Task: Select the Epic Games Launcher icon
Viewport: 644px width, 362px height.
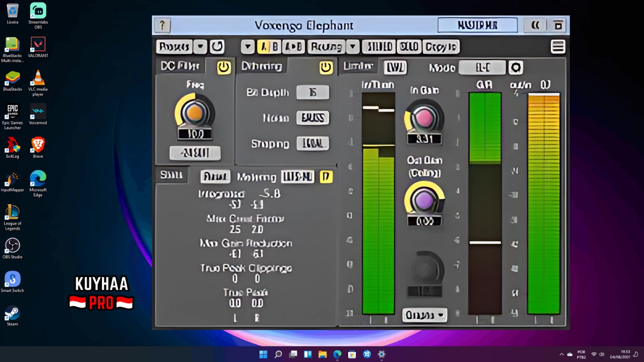Action: pyautogui.click(x=13, y=117)
